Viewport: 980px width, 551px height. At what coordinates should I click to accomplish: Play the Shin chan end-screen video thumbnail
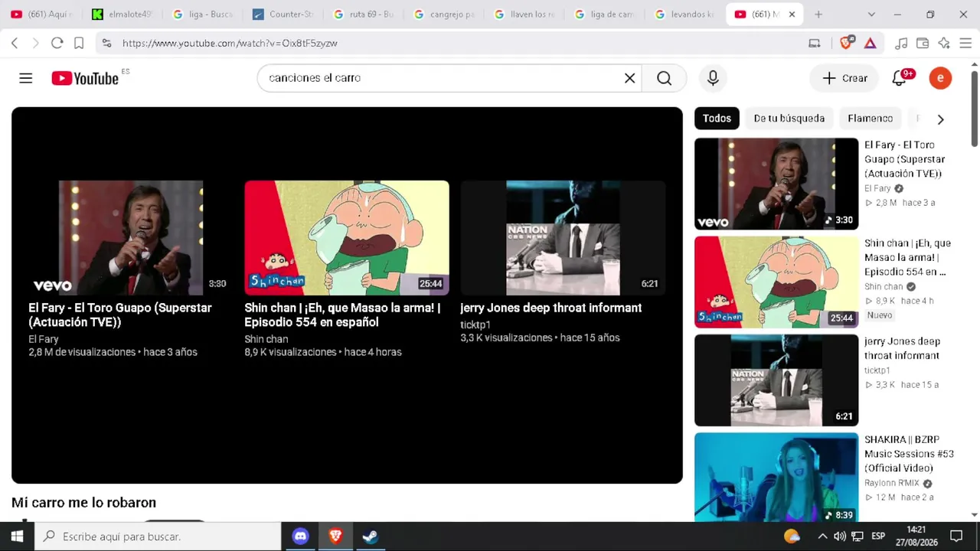(x=347, y=238)
